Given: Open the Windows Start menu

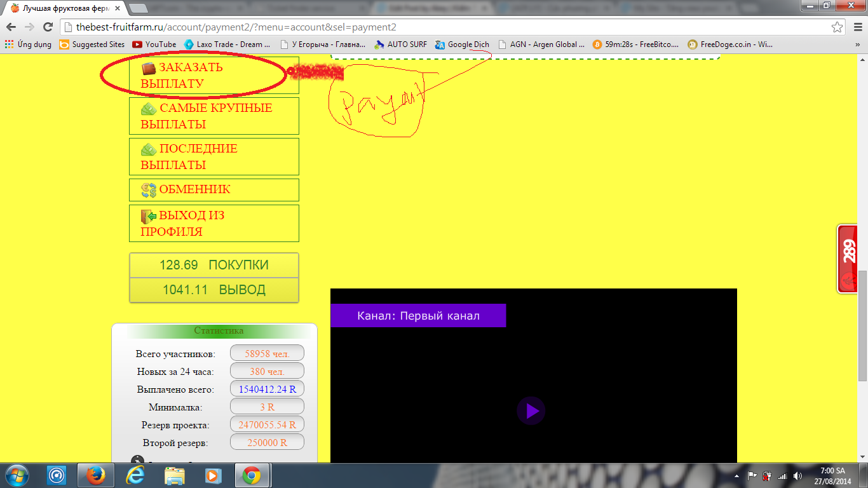Looking at the screenshot, I should 17,475.
